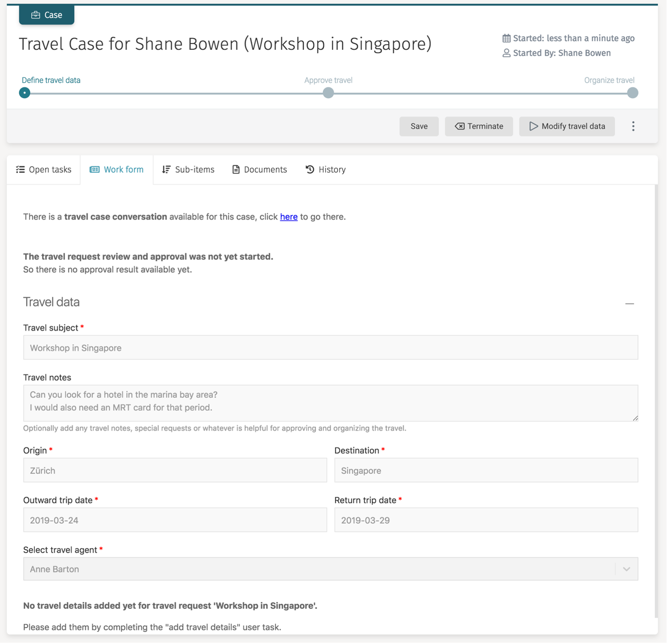Click the briefcase icon on Case badge
This screenshot has height=644, width=669.
(35, 15)
